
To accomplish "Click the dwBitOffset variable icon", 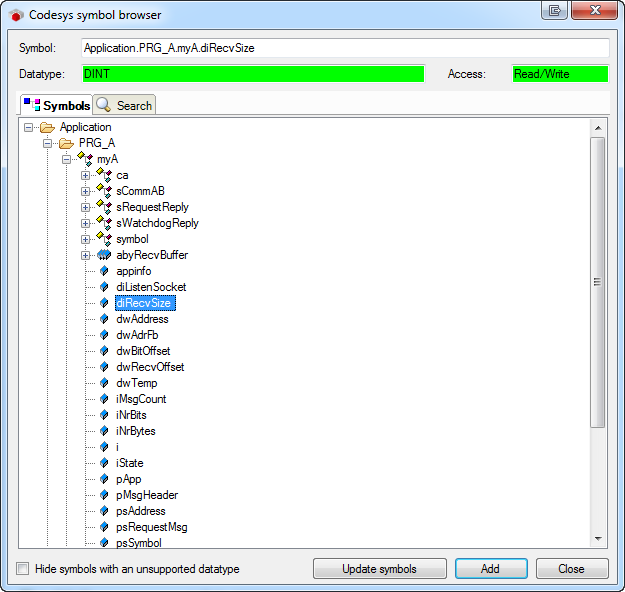I will click(x=104, y=351).
